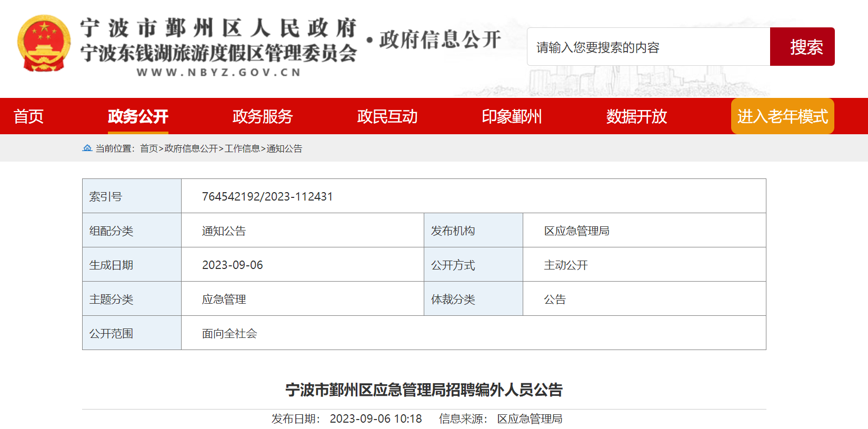Click the 公开范围 label cell
The image size is (868, 429).
(x=132, y=333)
